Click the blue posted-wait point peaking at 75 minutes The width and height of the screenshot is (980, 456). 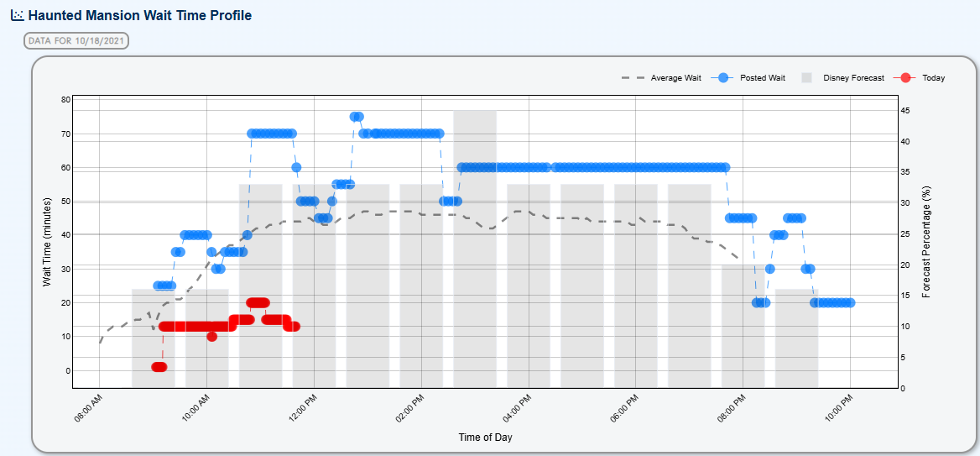(x=357, y=117)
